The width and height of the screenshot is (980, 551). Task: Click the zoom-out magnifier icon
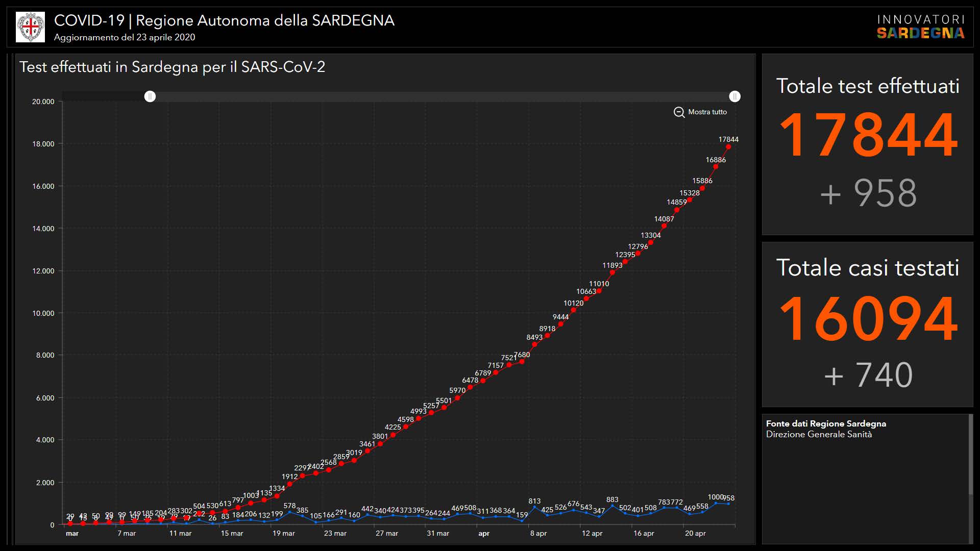[x=679, y=112]
